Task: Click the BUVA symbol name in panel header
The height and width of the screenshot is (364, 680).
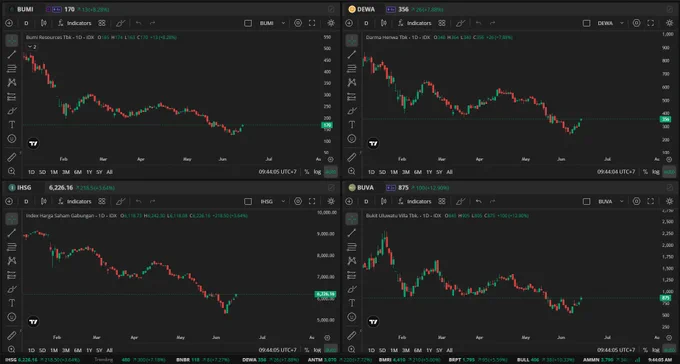Action: click(365, 187)
